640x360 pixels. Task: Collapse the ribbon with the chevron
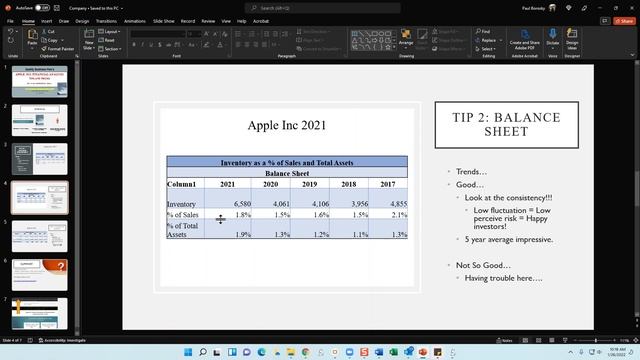tap(632, 55)
